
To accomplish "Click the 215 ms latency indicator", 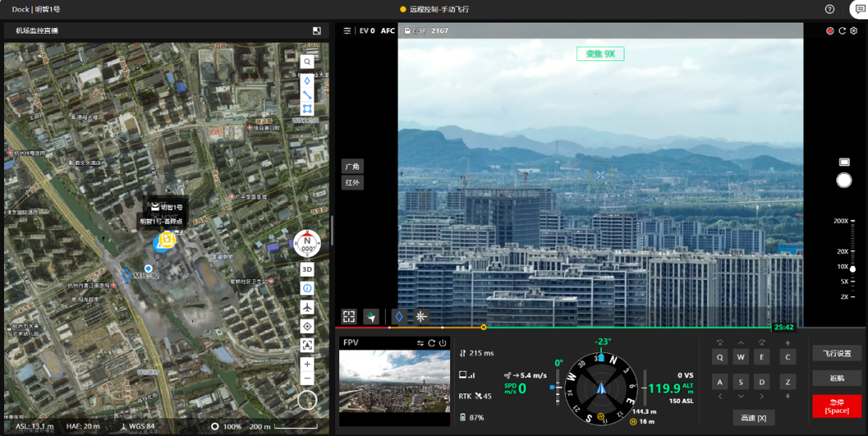I will (476, 353).
